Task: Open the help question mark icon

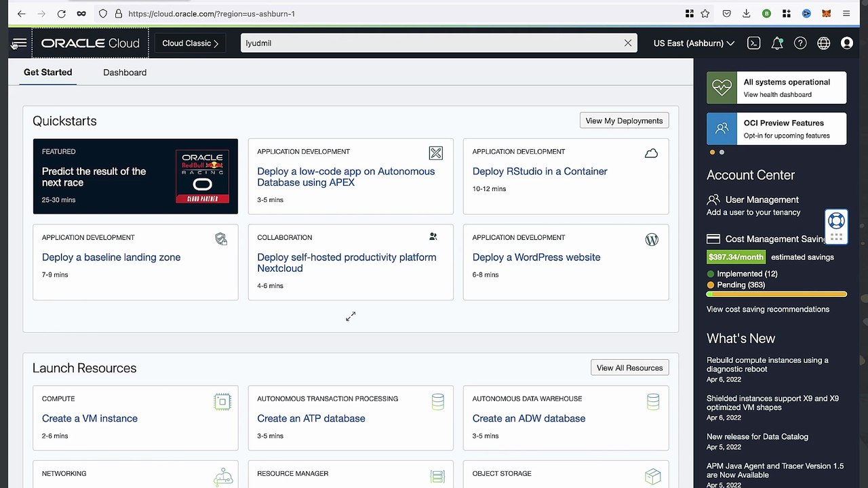Action: pyautogui.click(x=800, y=43)
